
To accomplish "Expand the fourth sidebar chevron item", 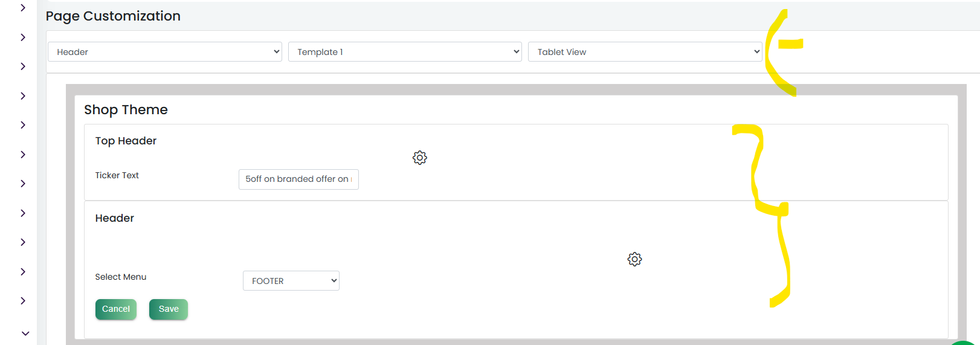I will pos(23,96).
